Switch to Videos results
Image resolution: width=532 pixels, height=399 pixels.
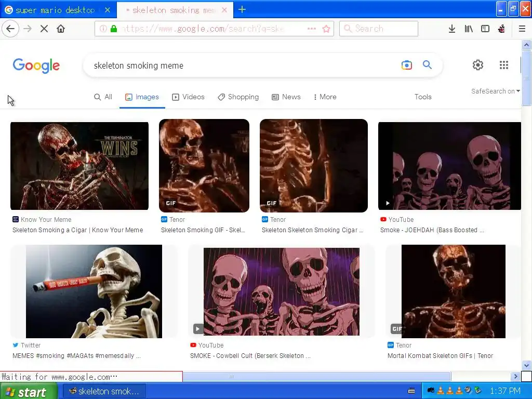[x=188, y=97]
